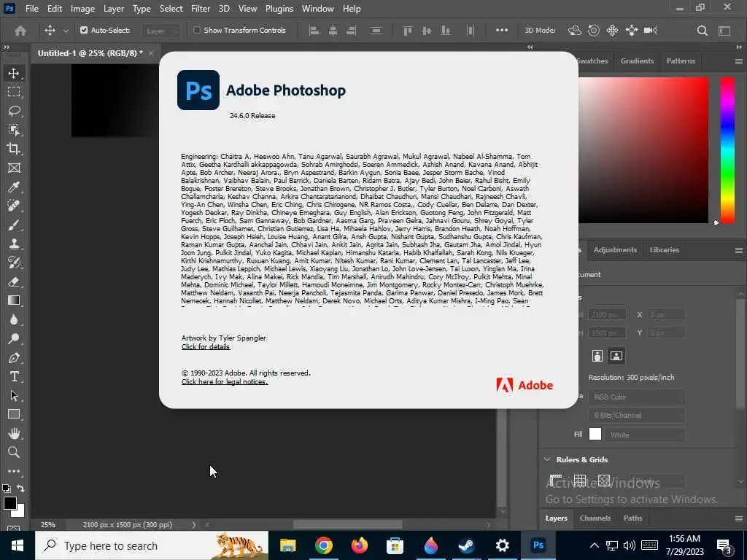Select the Clone Stamp tool
Image resolution: width=747 pixels, height=560 pixels.
pyautogui.click(x=14, y=244)
